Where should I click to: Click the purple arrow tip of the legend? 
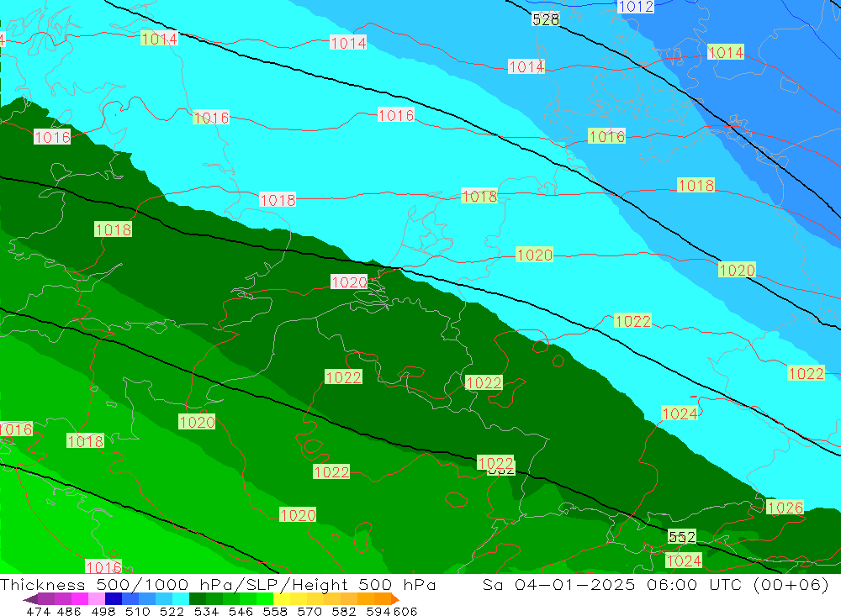tap(29, 599)
